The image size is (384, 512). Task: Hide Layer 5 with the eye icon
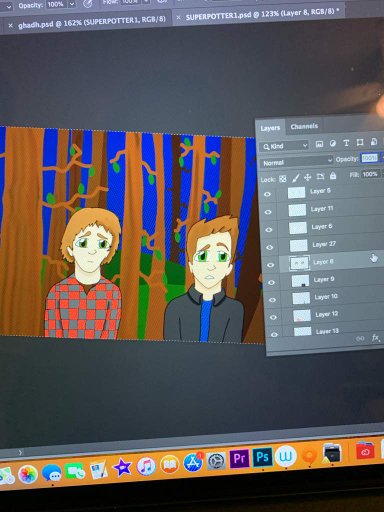point(268,194)
